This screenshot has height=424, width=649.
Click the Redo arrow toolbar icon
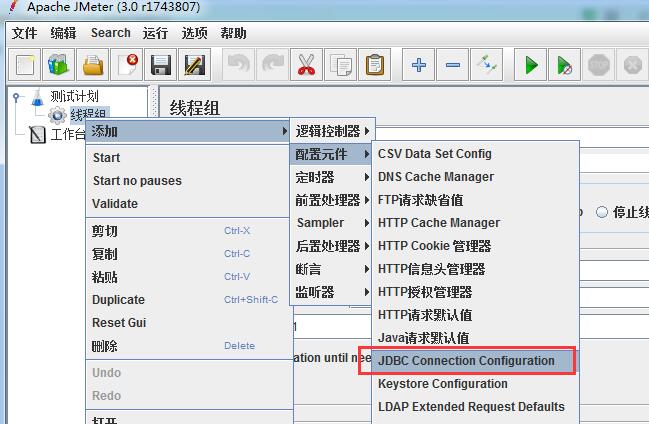pyautogui.click(x=272, y=65)
